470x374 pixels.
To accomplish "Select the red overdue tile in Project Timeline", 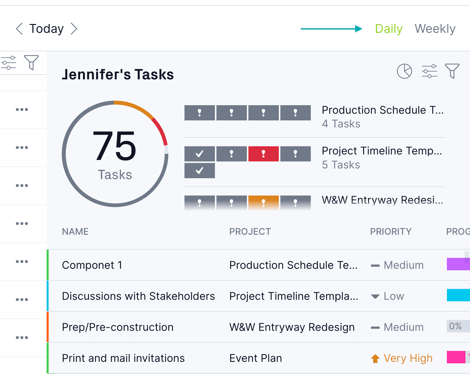I will point(263,154).
